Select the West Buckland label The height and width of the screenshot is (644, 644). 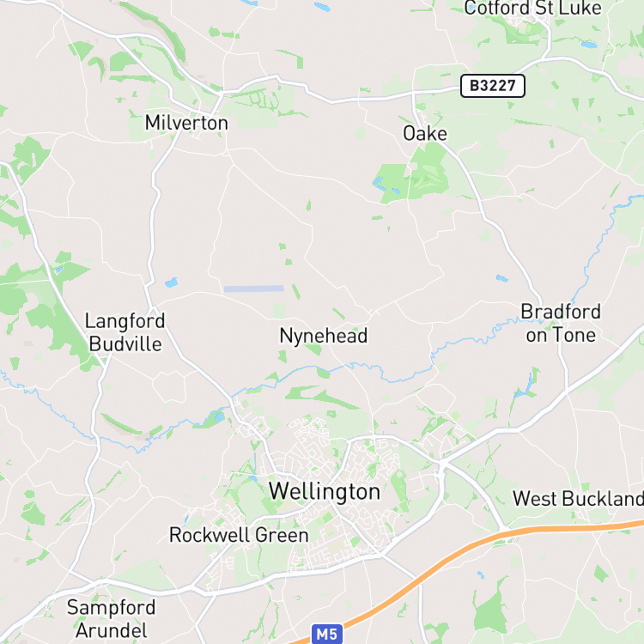click(578, 499)
